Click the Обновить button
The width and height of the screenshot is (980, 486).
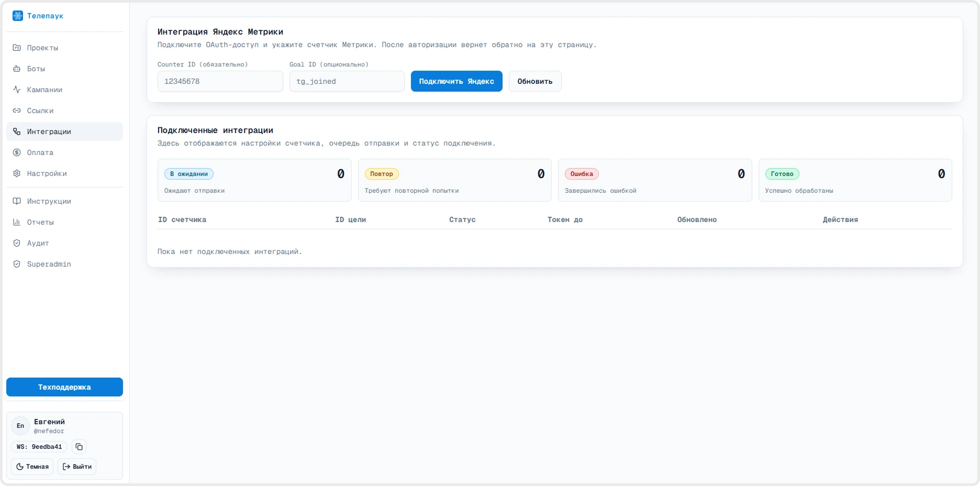(x=535, y=81)
